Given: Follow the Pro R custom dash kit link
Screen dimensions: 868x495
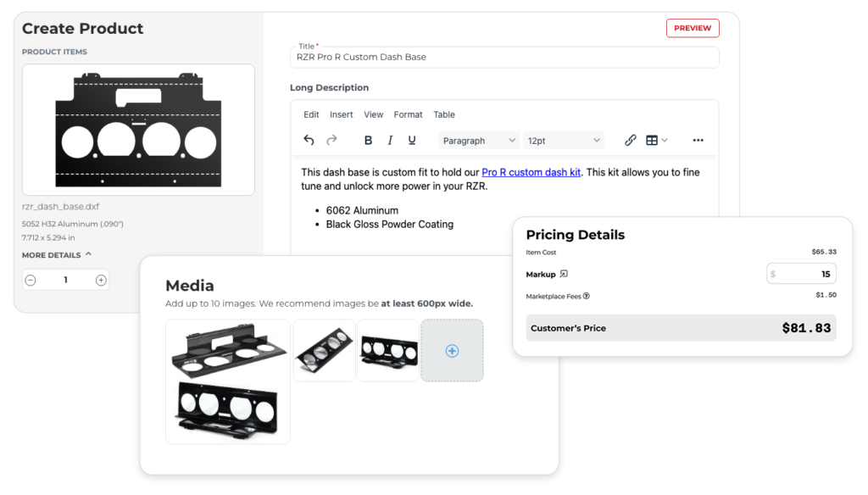Looking at the screenshot, I should [531, 172].
